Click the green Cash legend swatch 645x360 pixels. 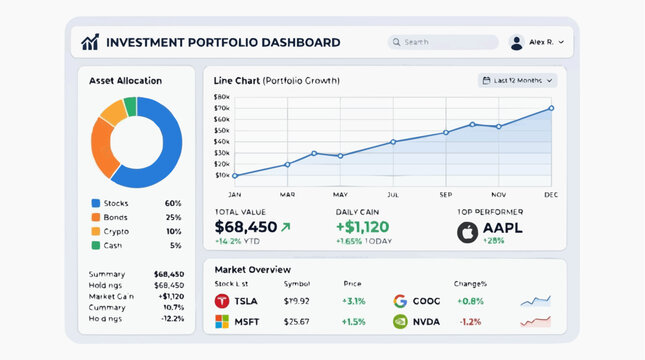96,245
